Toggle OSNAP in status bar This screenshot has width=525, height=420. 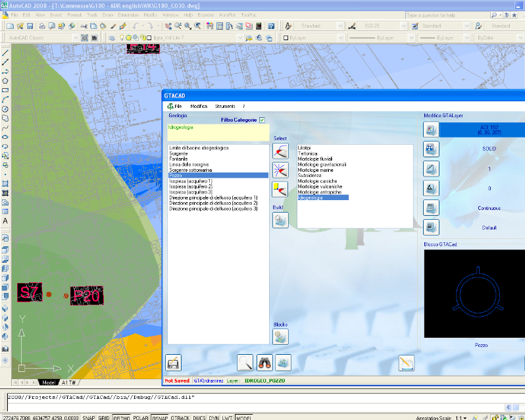tap(160, 417)
